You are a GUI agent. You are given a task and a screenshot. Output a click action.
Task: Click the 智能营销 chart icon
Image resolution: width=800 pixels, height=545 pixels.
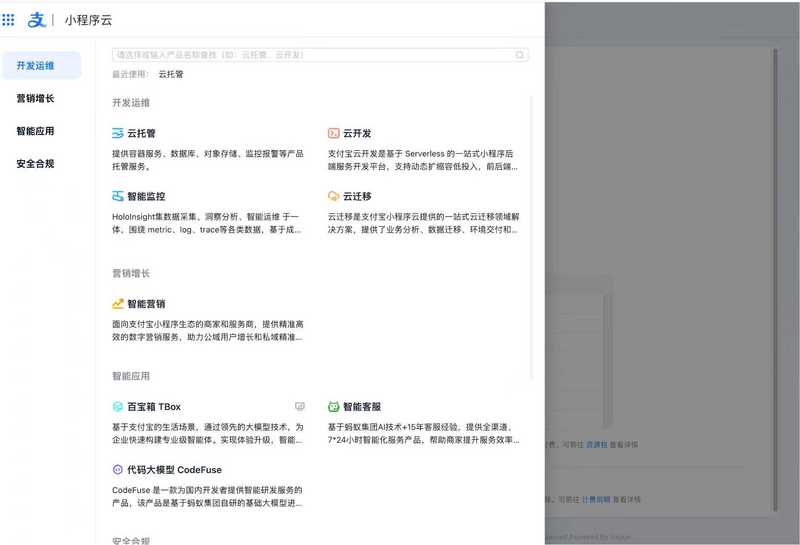118,304
